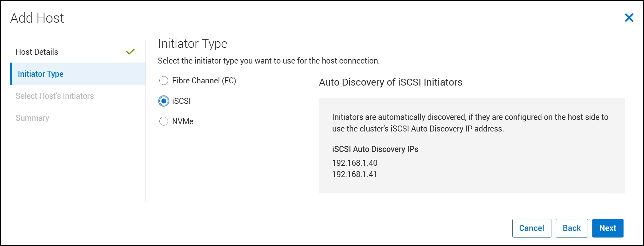Close the Add Host dialog
The height and width of the screenshot is (246, 644).
pos(629,18)
